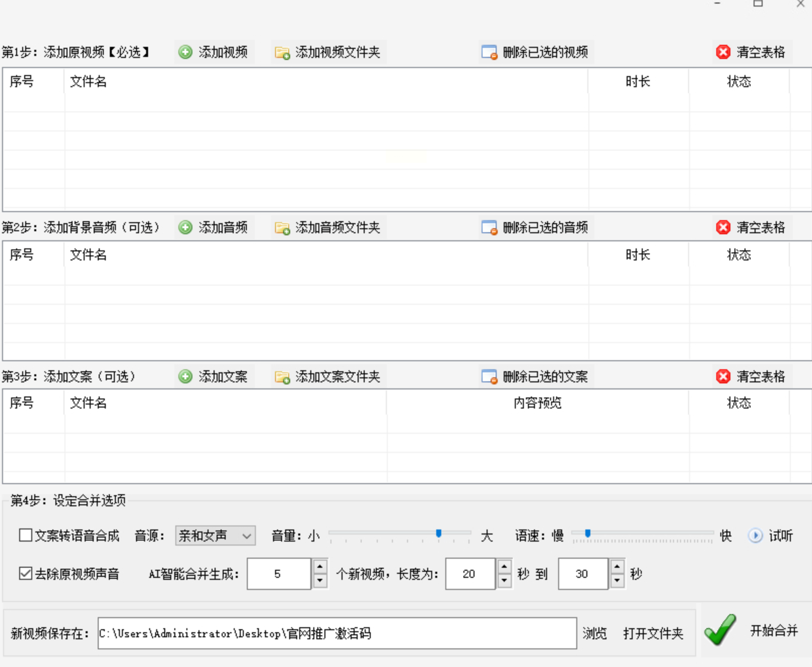Increase the maximum video length of 30 seconds
The height and width of the screenshot is (667, 812).
coord(617,567)
